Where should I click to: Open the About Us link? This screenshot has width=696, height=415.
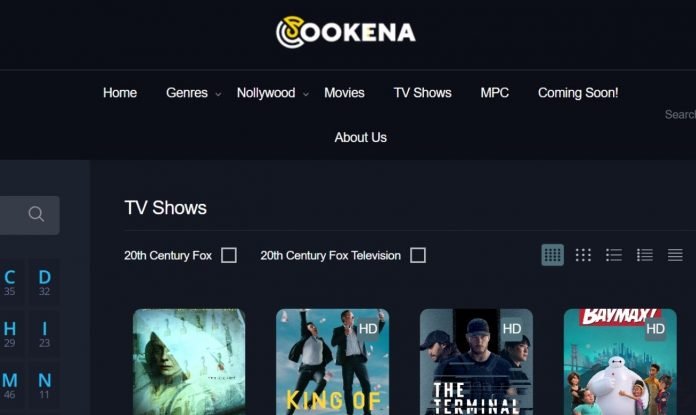pyautogui.click(x=360, y=138)
